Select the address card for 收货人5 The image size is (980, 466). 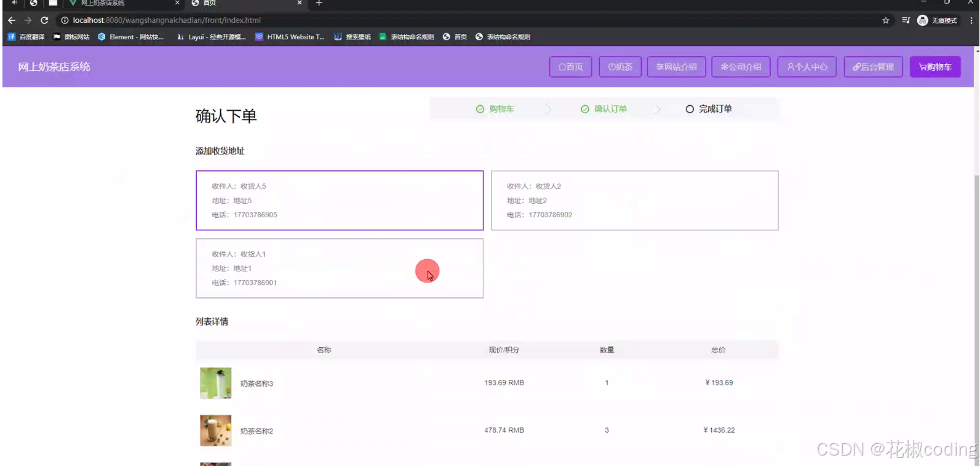pyautogui.click(x=340, y=201)
